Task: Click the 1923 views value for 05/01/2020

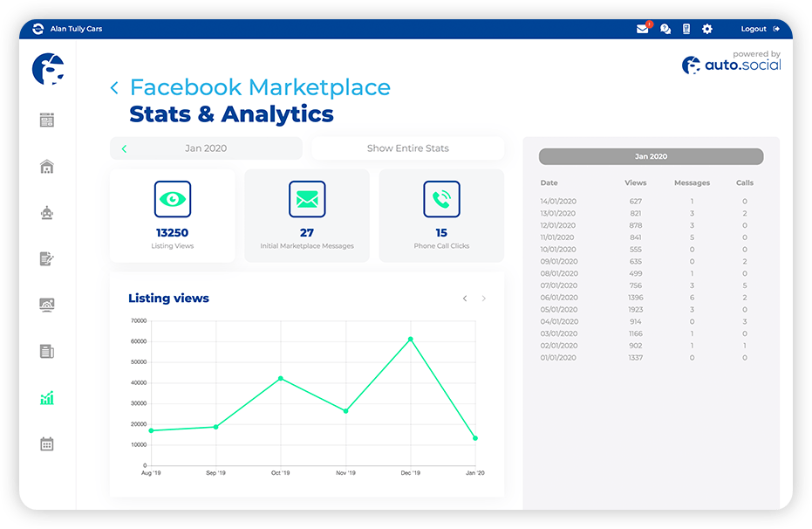Action: pyautogui.click(x=636, y=309)
